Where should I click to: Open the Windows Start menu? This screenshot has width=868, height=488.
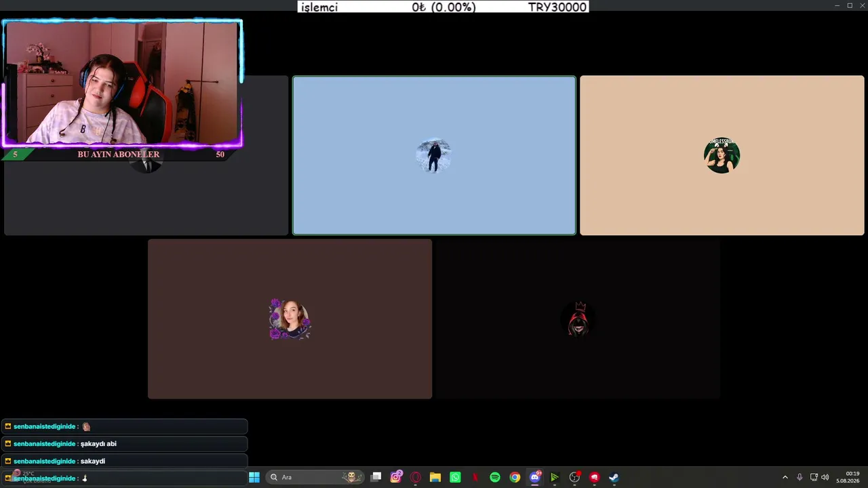click(x=254, y=477)
